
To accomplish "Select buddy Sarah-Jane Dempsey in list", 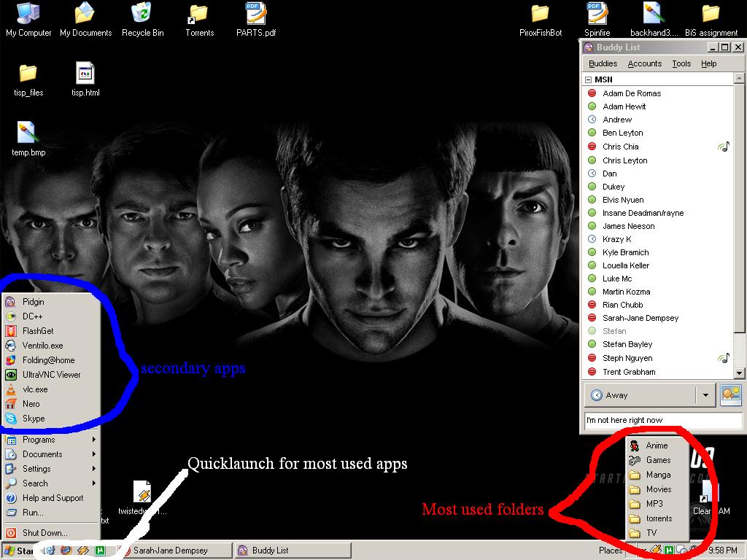I will pos(659,318).
